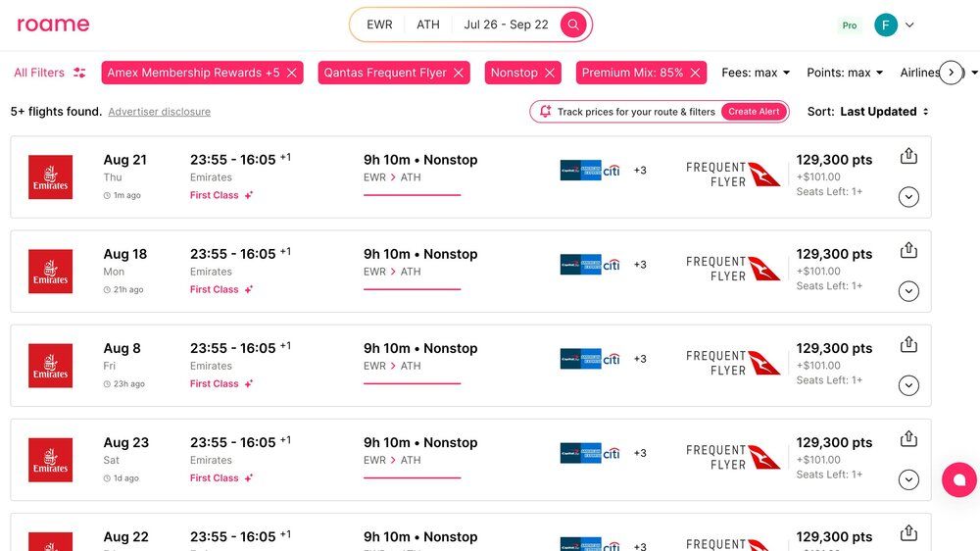Click the roame home logo

click(53, 25)
